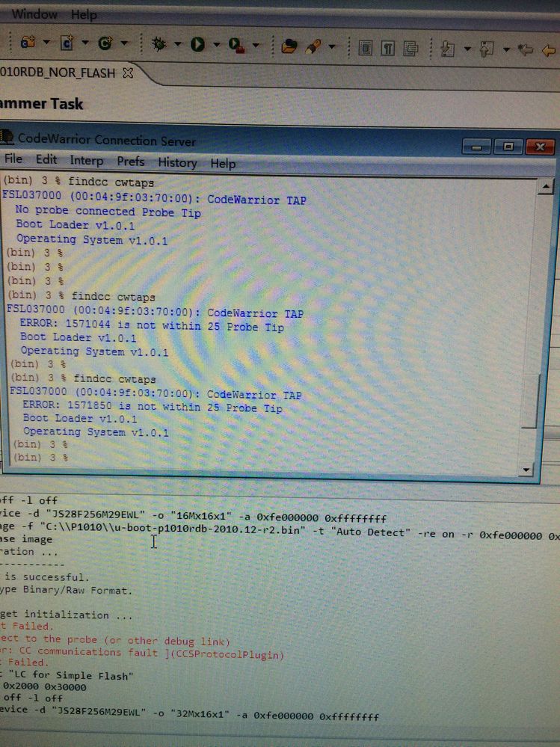Click the New C source file icon
This screenshot has width=560, height=747.
(67, 43)
